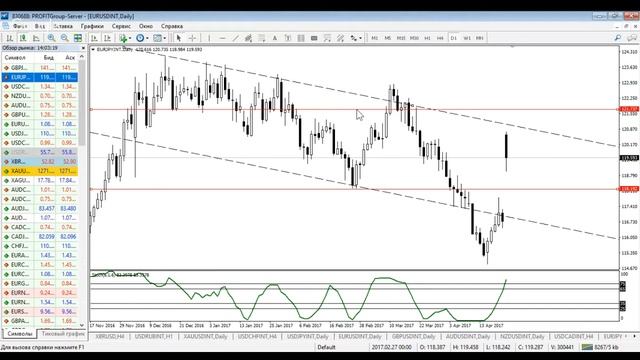Open the Справка menu

coord(172,26)
